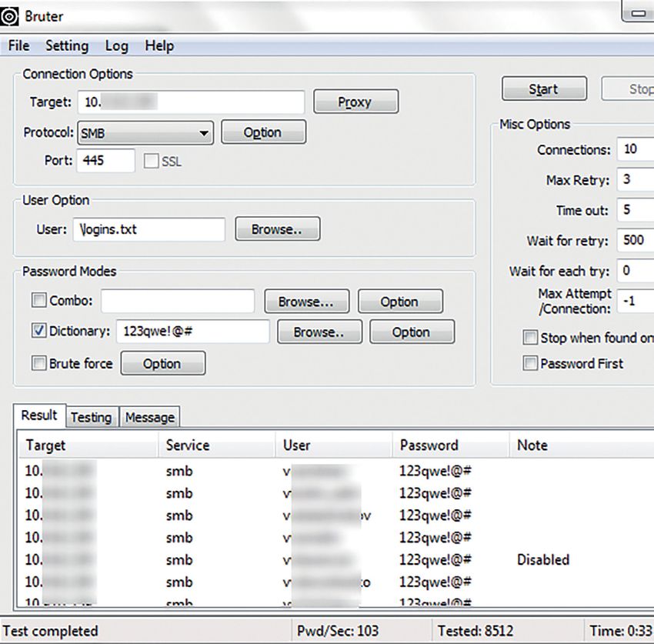The image size is (654, 644).
Task: Click the 'Test completed' status bar text
Action: tap(51, 631)
